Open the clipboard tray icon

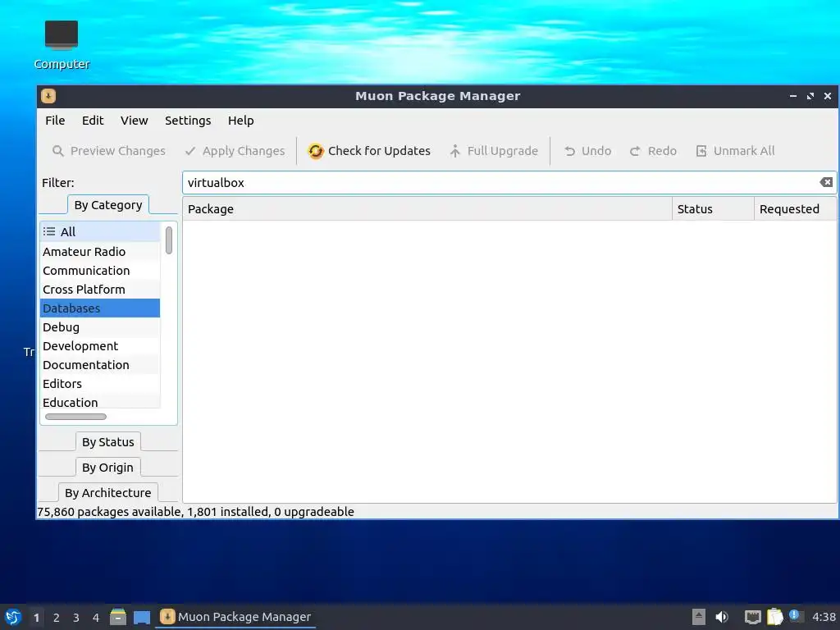coord(774,617)
